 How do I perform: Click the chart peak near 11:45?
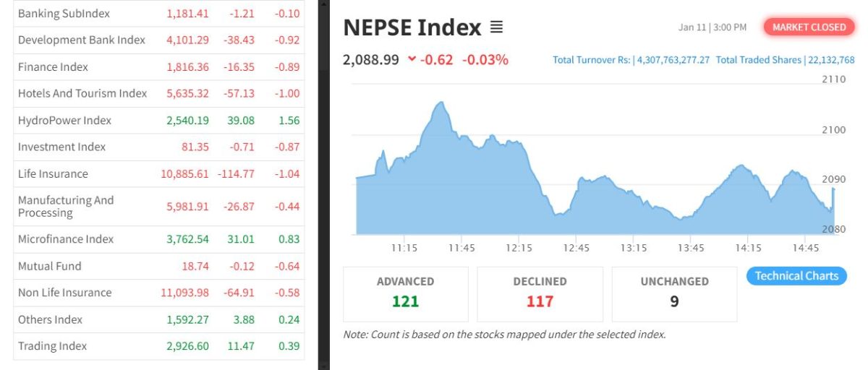click(x=440, y=103)
